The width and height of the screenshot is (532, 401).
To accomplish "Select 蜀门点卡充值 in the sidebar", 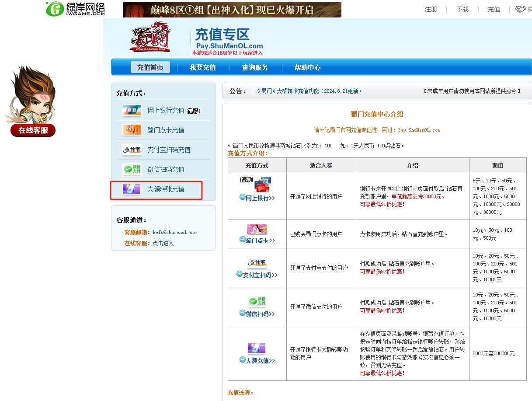I will [x=166, y=130].
